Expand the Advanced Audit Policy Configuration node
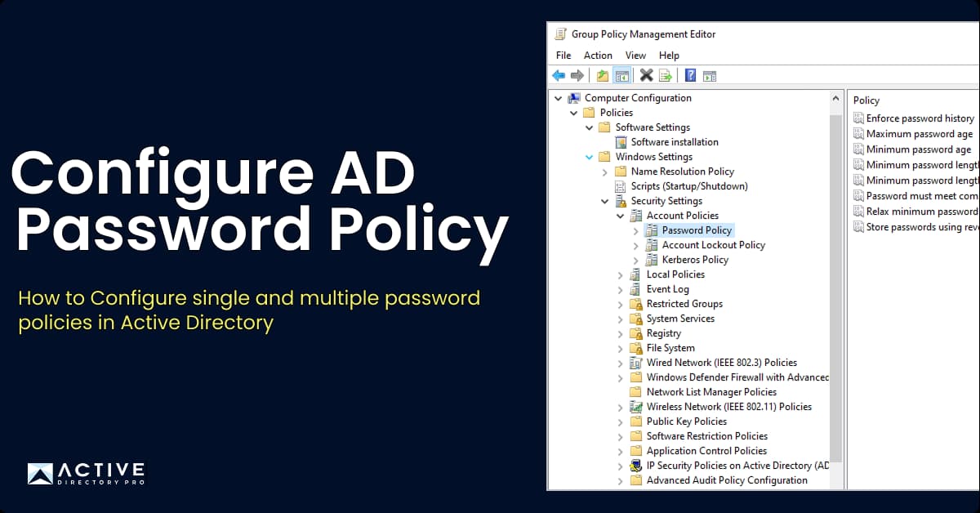 (621, 480)
